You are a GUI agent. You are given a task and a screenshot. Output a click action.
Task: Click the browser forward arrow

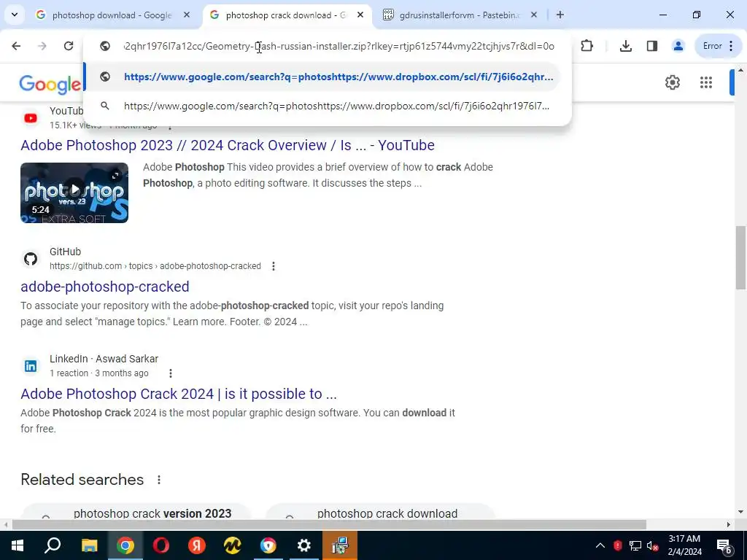tap(42, 46)
